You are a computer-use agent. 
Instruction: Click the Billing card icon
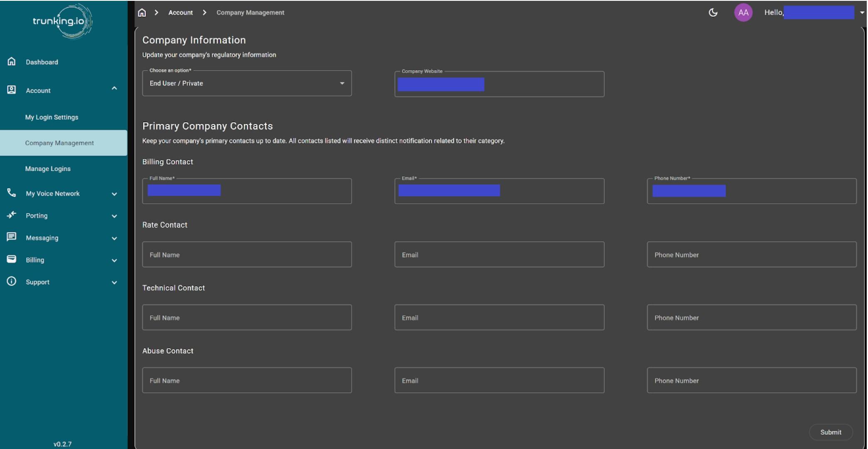(12, 259)
